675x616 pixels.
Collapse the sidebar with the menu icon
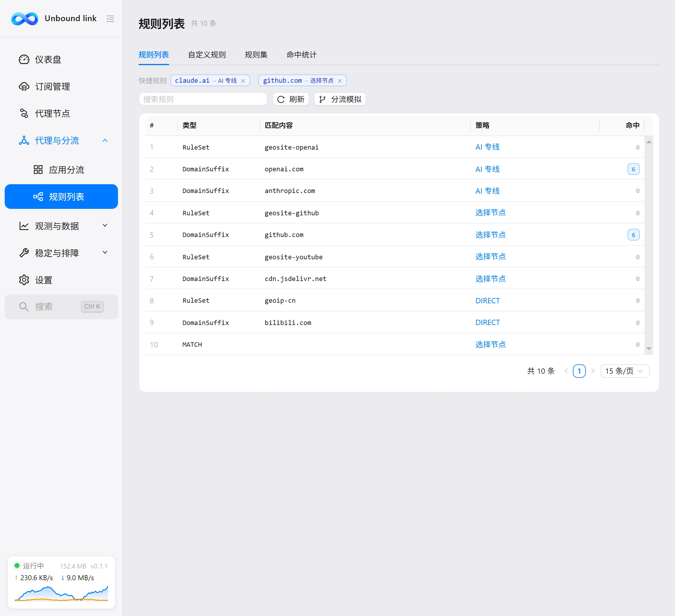point(110,19)
